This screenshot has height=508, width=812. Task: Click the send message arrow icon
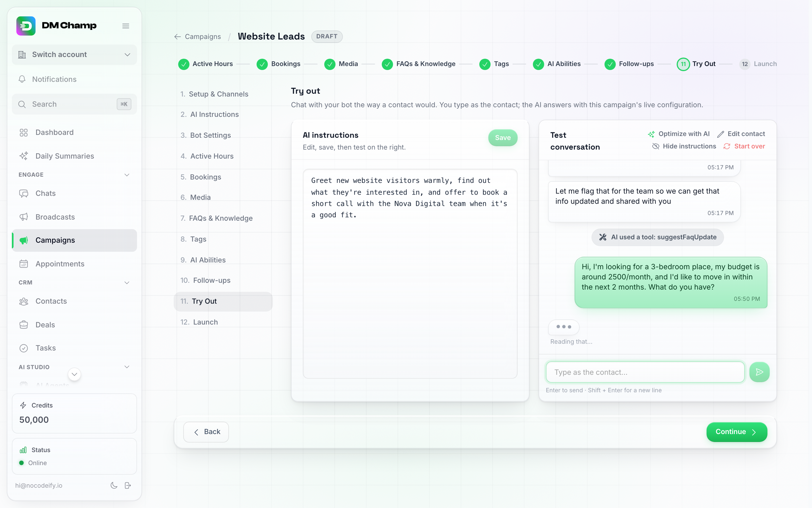pyautogui.click(x=759, y=372)
